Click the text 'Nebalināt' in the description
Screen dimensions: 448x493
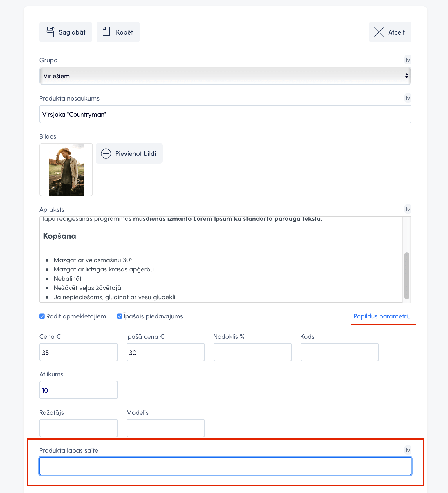[x=68, y=278]
